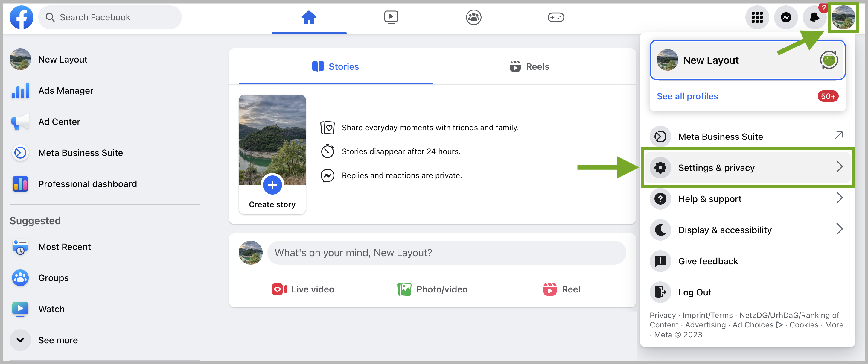
Task: Expand Help & support submenu
Action: click(747, 198)
